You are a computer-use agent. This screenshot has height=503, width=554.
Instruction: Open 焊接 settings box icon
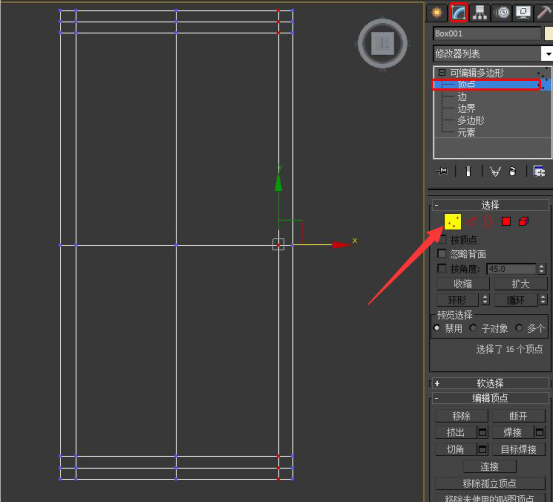tap(540, 432)
